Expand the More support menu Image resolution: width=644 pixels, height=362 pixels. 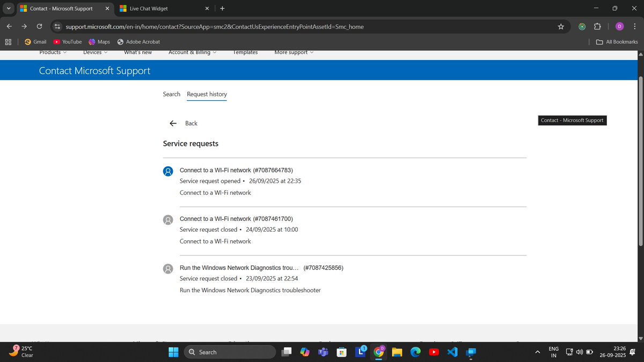pos(294,52)
